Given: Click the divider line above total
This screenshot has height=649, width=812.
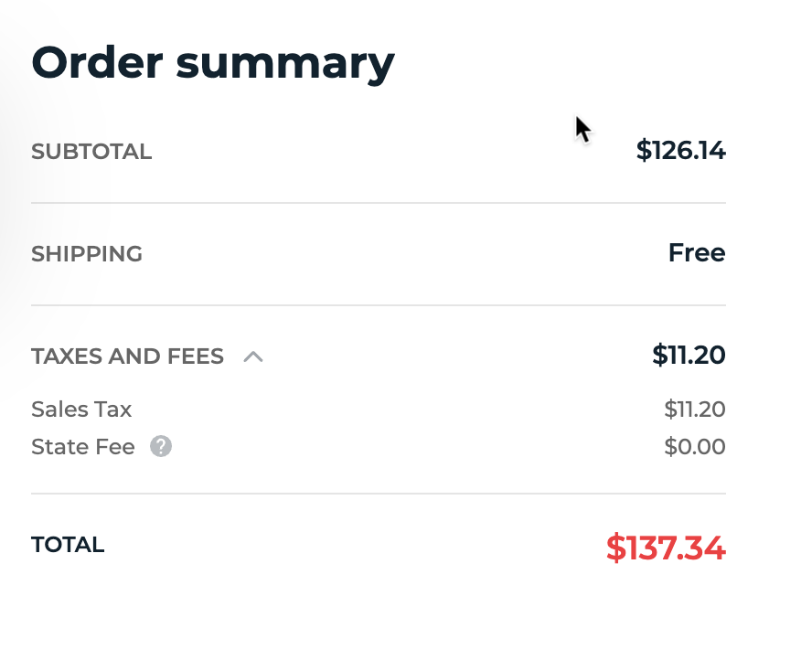Looking at the screenshot, I should (x=379, y=494).
